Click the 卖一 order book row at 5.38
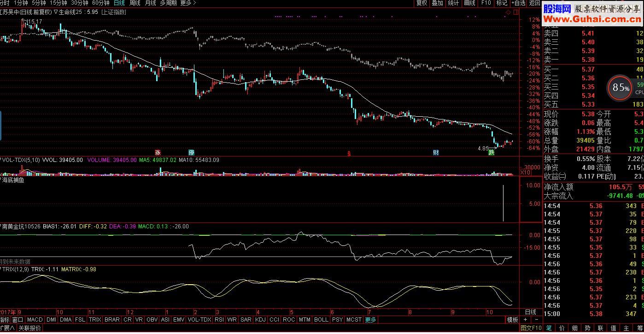644x334 pixels. coord(593,60)
